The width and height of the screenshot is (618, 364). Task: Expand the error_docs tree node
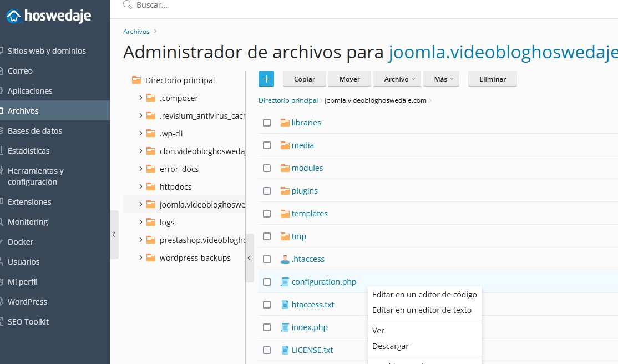pyautogui.click(x=141, y=168)
